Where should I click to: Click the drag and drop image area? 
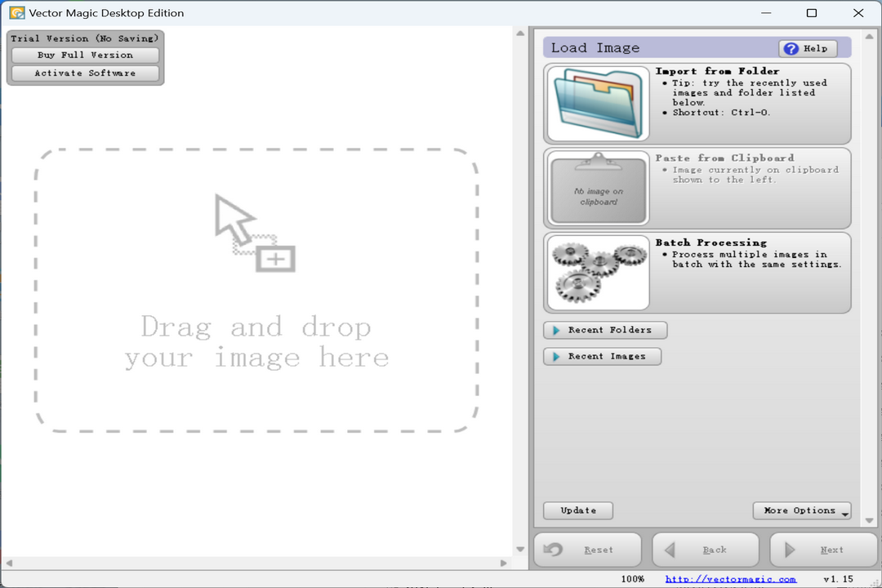256,343
